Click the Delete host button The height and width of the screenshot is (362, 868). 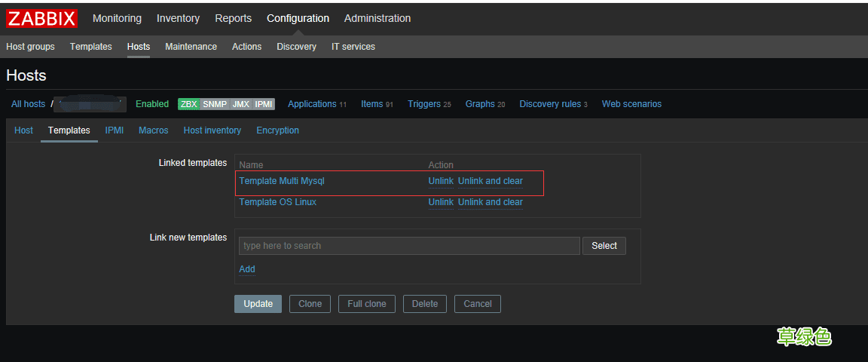(x=424, y=304)
